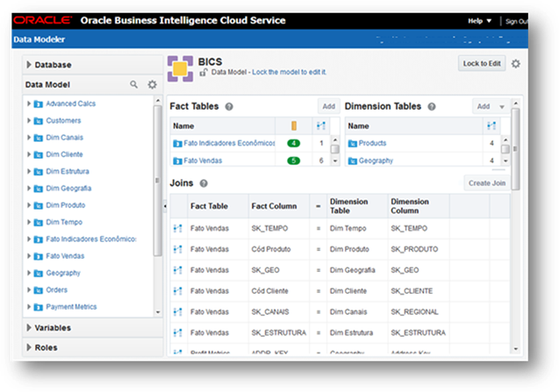Image resolution: width=559 pixels, height=392 pixels.
Task: Expand the Variables section
Action: 30,328
